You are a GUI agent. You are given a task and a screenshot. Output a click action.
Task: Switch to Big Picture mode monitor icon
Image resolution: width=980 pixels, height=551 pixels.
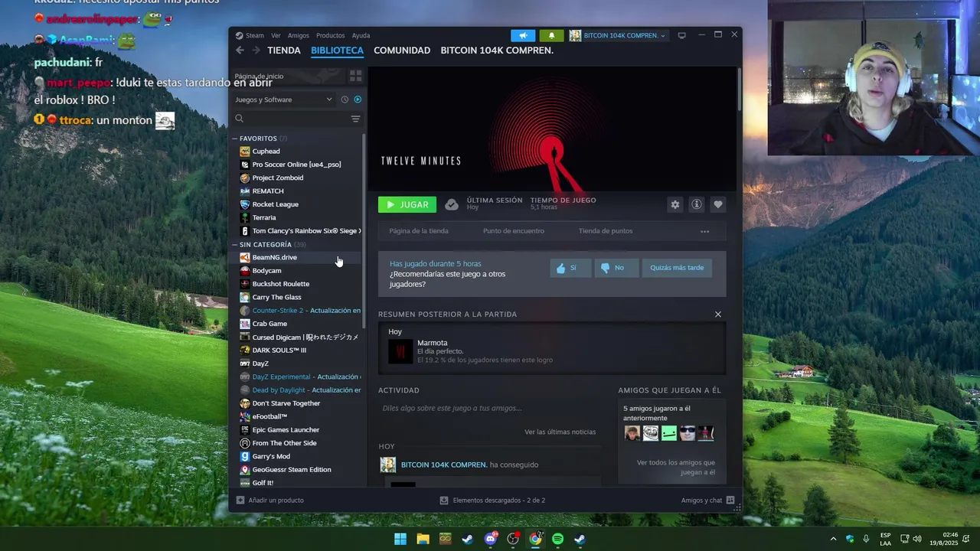681,35
